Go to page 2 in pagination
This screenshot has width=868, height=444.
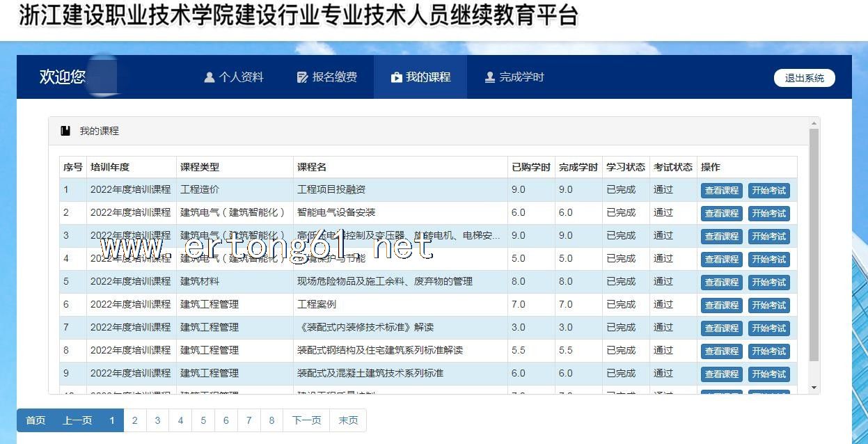pos(135,420)
